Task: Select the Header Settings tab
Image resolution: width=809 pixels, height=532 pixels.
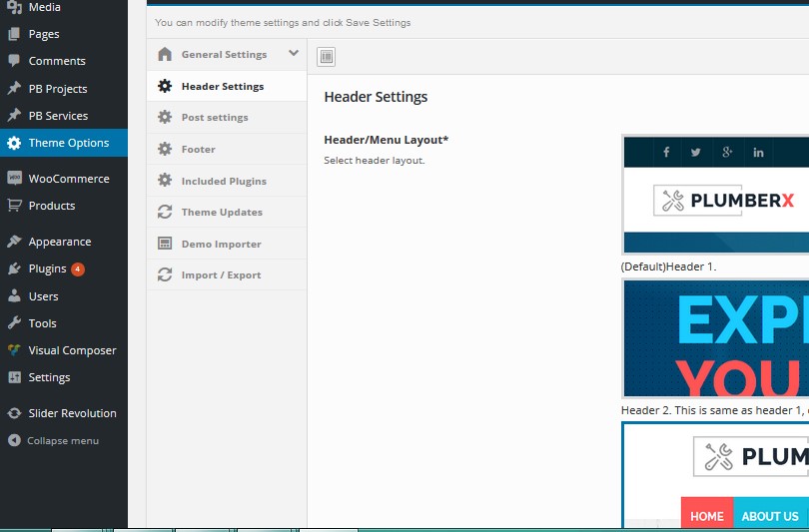Action: (x=227, y=86)
